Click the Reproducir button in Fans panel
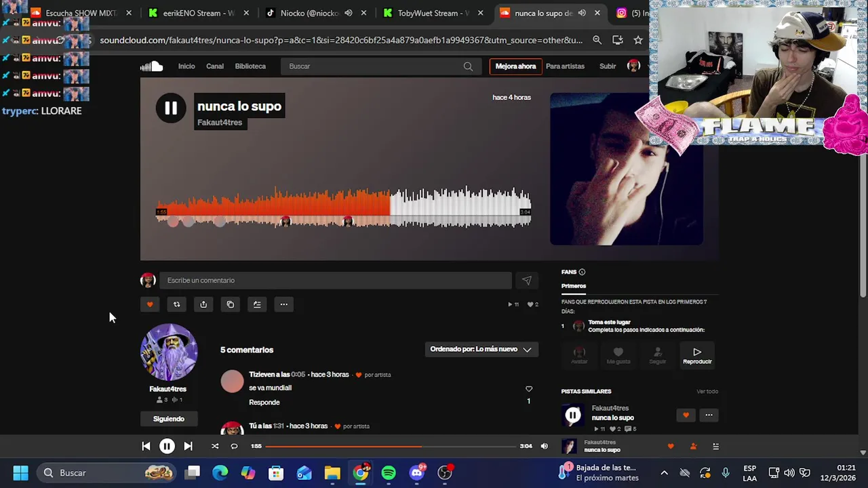This screenshot has width=868, height=488. [x=697, y=355]
